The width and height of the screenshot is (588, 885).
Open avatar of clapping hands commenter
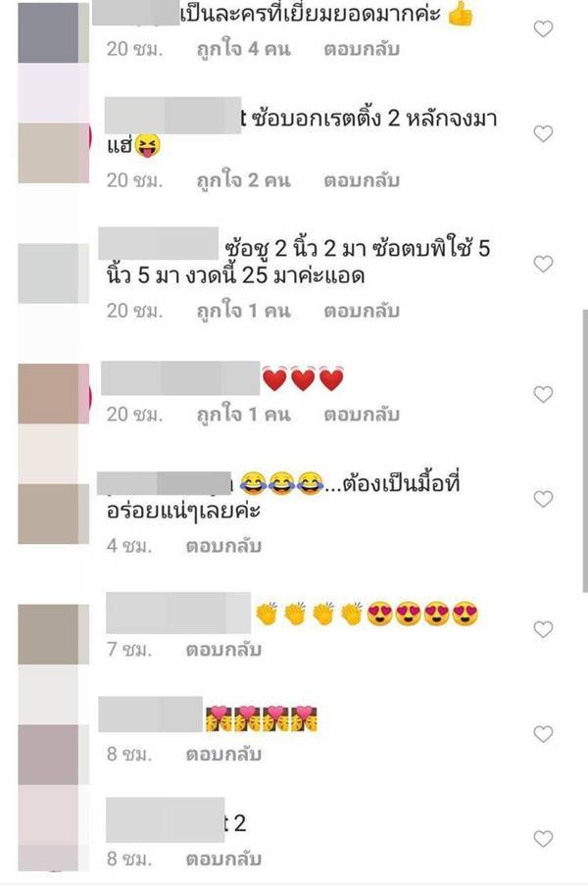[x=53, y=634]
